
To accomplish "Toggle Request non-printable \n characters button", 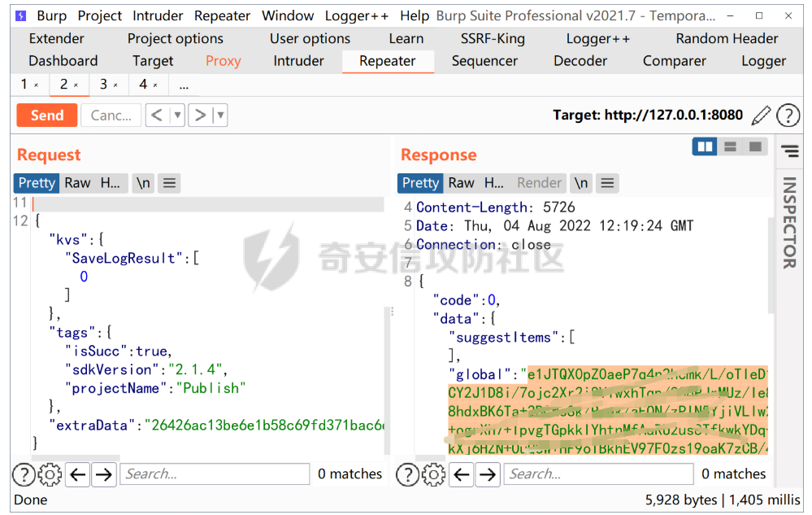I will point(143,183).
